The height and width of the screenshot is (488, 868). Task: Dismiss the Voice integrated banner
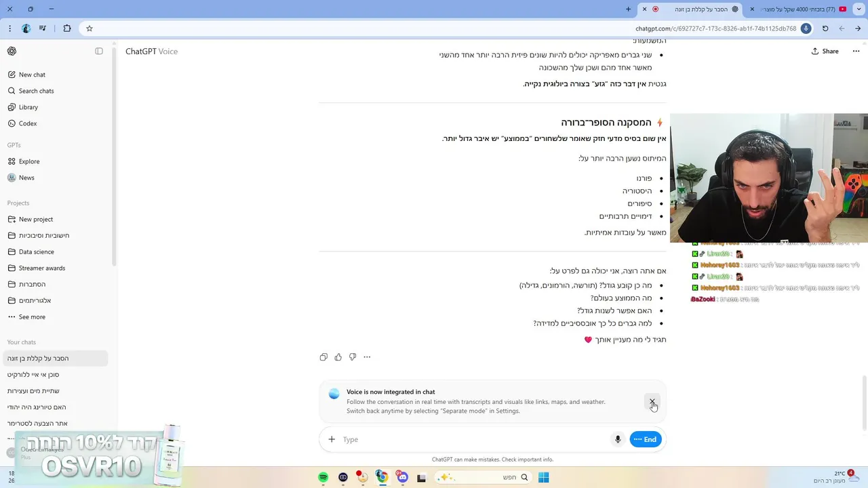click(x=652, y=402)
